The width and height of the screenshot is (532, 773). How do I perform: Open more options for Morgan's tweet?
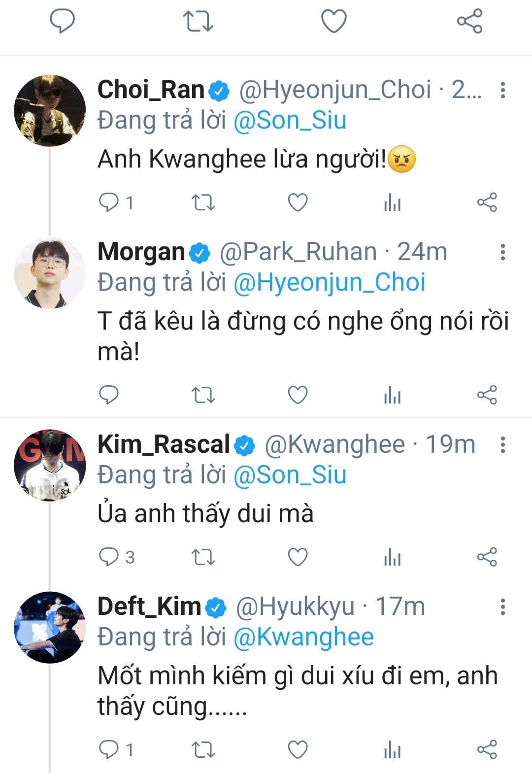(x=502, y=252)
